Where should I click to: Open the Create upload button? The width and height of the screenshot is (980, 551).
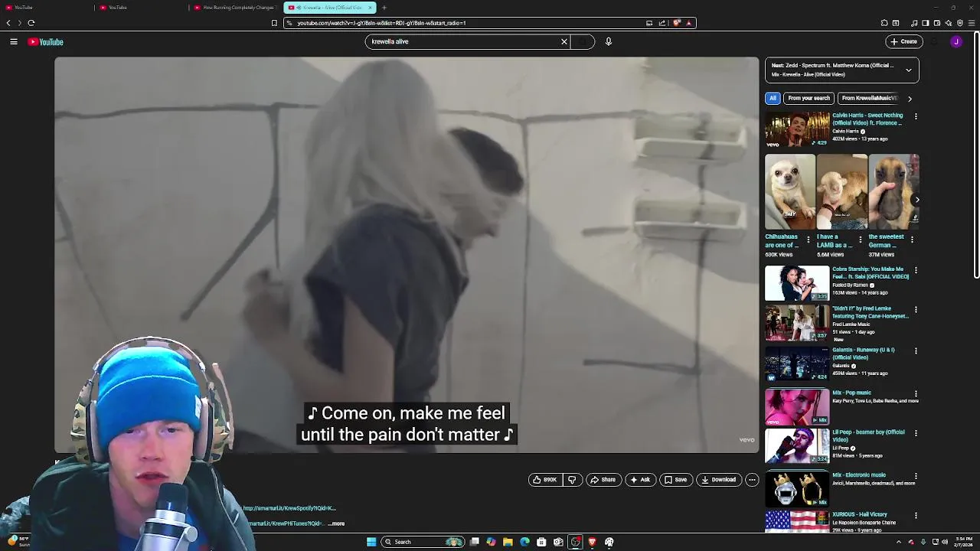coord(903,41)
